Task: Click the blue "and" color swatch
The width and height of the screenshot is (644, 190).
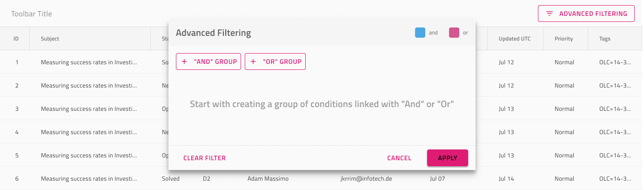Action: (x=420, y=33)
